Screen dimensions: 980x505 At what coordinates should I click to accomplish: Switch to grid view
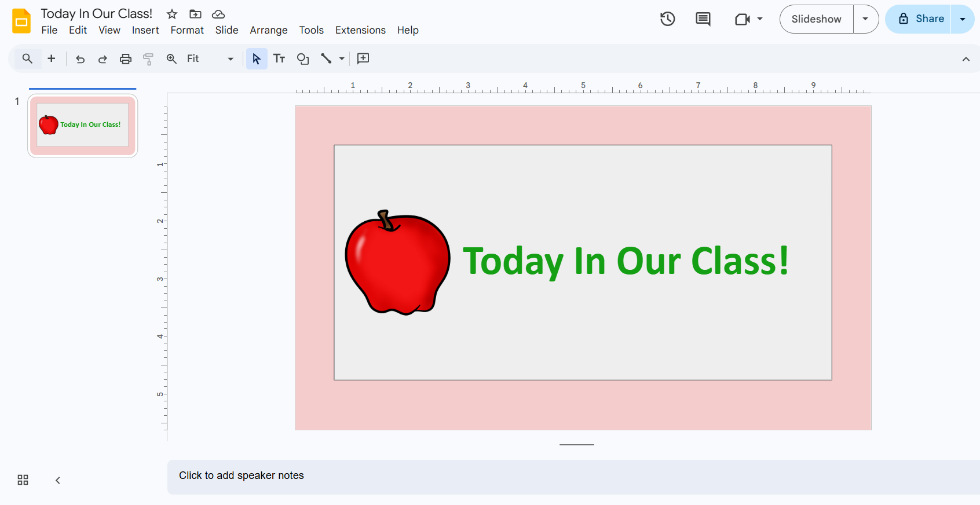coord(23,480)
